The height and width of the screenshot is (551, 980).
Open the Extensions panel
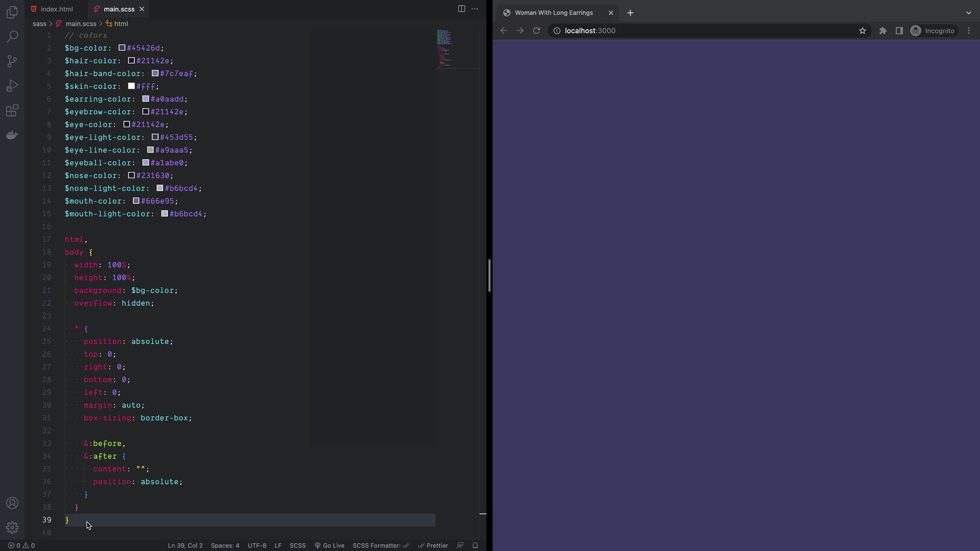coord(12,111)
